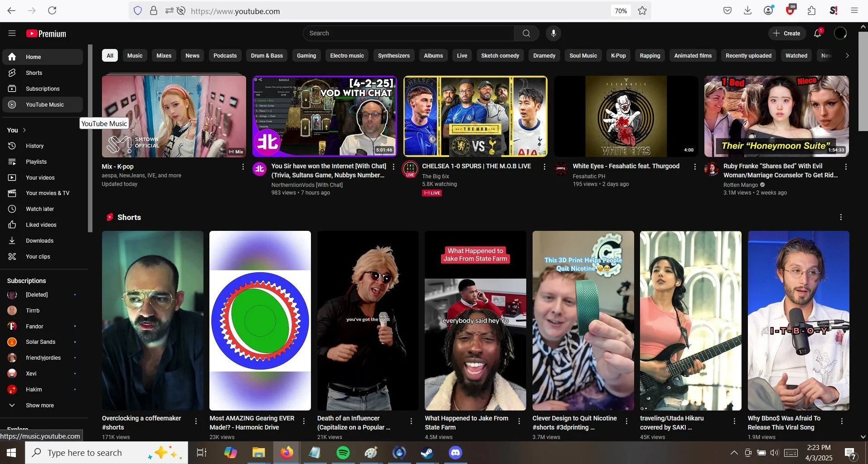
Task: Open YouTube Music in sidebar
Action: (43, 104)
